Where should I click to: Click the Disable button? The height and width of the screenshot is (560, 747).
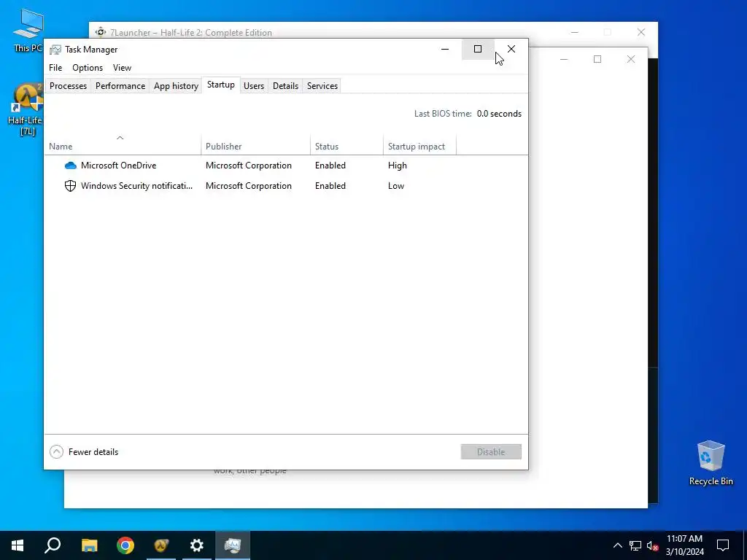coord(491,452)
